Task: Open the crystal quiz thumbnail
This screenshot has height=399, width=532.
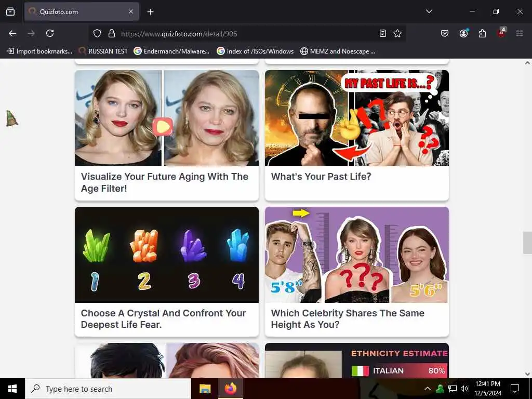Action: click(167, 255)
